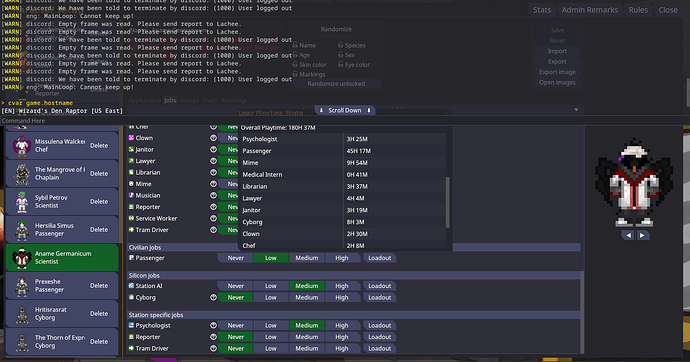Set Station AI priority to Low
The height and width of the screenshot is (362, 690).
(x=271, y=285)
